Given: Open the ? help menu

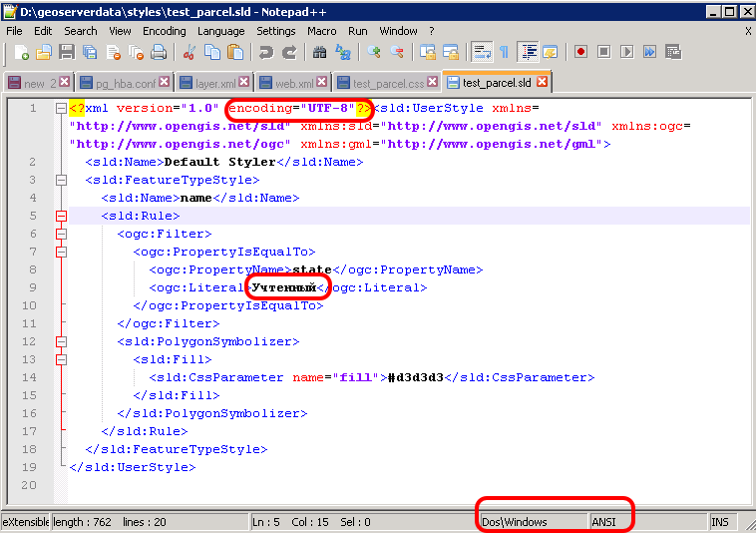Looking at the screenshot, I should 432,31.
